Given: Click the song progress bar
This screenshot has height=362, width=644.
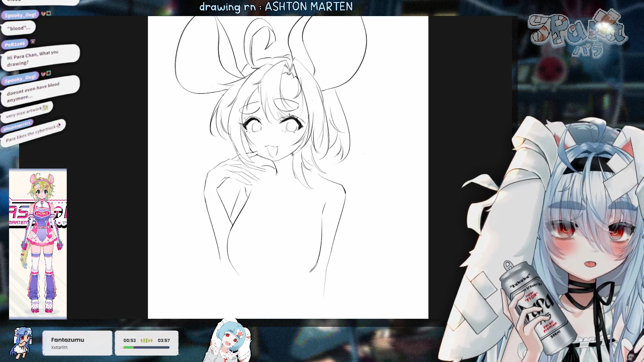Looking at the screenshot, I should pyautogui.click(x=146, y=348).
